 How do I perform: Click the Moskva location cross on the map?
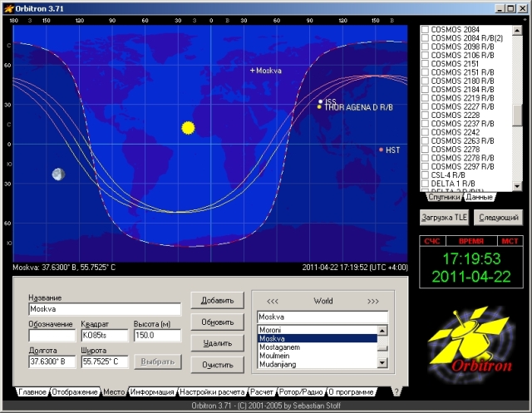[252, 71]
